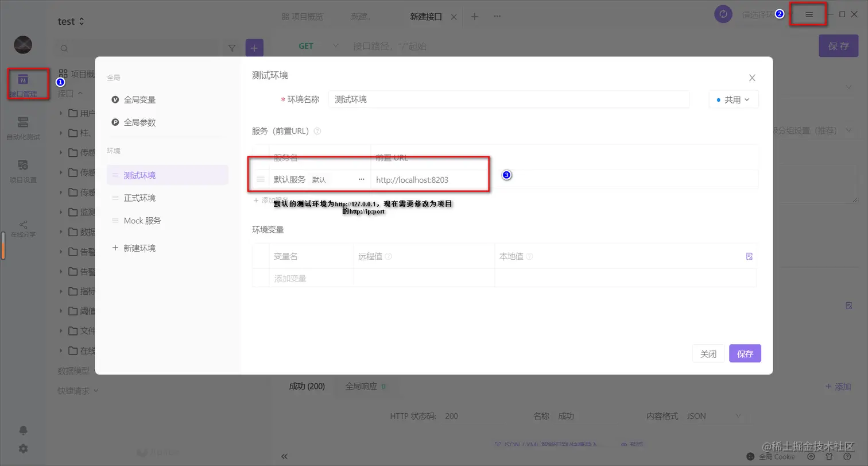Expand the 监测 folder in tree
Image resolution: width=868 pixels, height=466 pixels.
61,212
